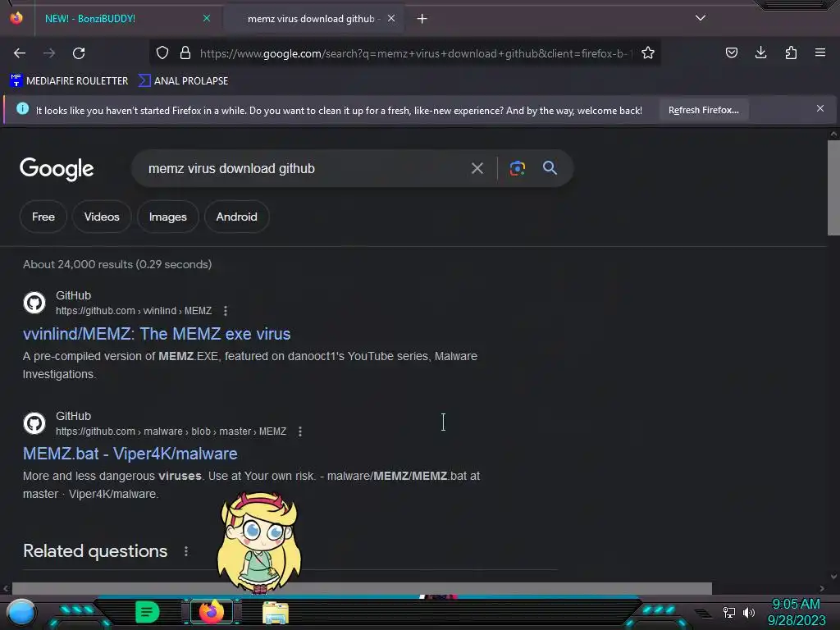Open the network tray icon

[x=729, y=612]
